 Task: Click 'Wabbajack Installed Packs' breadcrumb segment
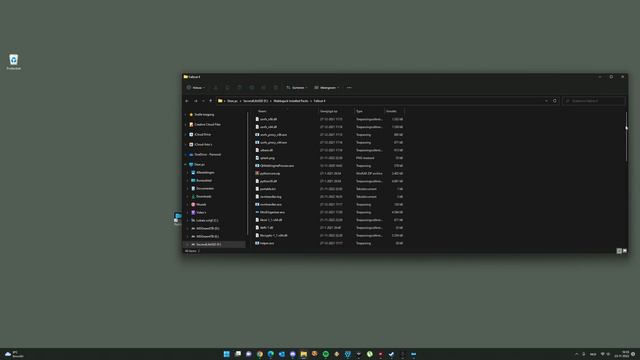pos(291,101)
